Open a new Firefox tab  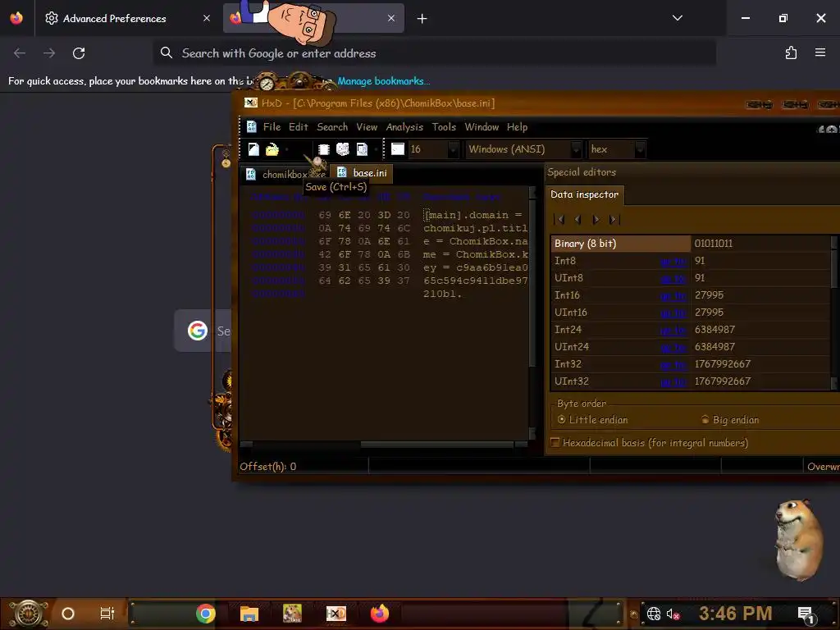click(422, 19)
